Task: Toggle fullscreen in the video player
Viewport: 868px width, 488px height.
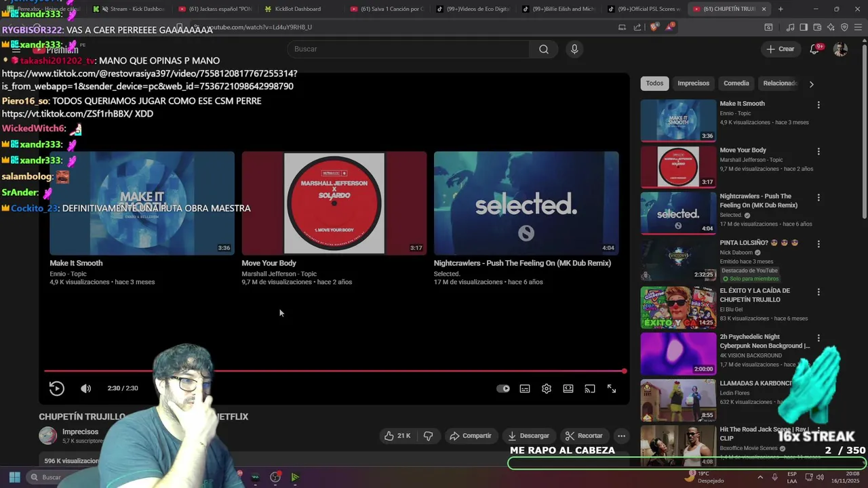Action: [612, 388]
